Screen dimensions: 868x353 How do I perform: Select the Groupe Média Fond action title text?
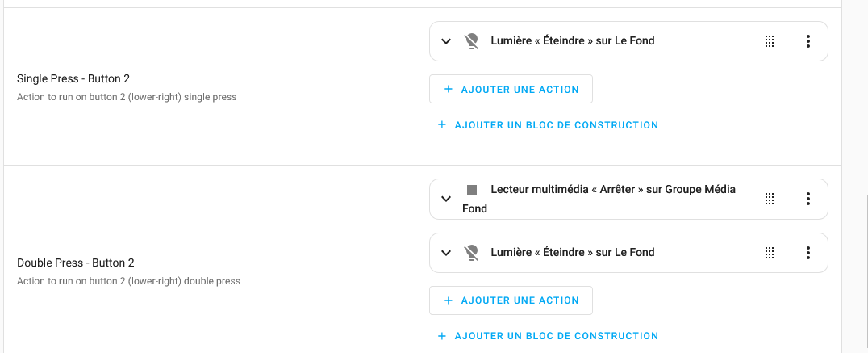[612, 190]
